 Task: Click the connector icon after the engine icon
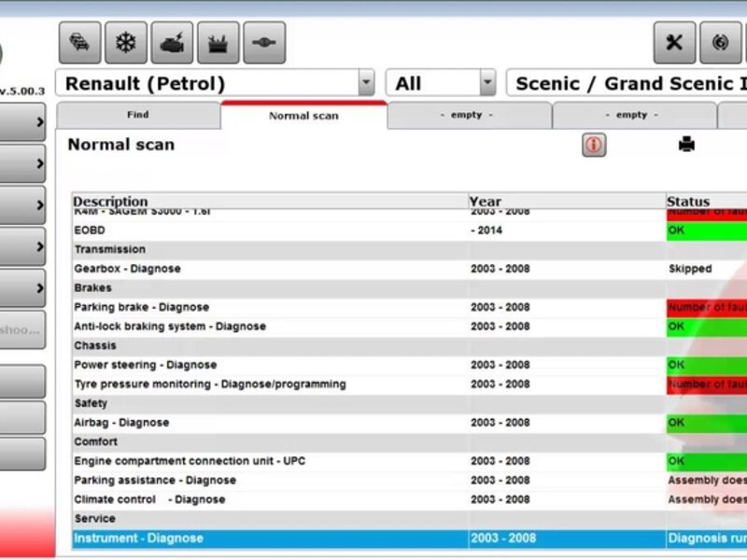pyautogui.click(x=264, y=43)
